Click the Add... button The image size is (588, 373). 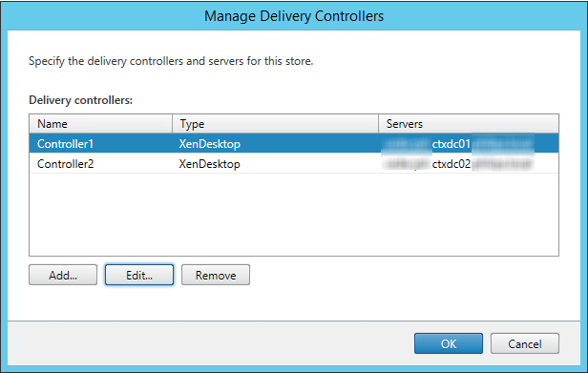[x=63, y=275]
